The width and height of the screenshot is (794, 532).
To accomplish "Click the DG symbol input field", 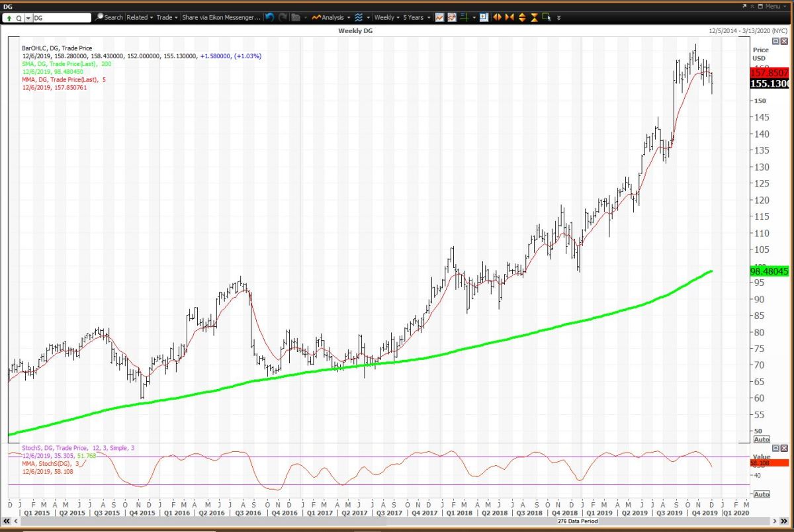I will click(61, 18).
